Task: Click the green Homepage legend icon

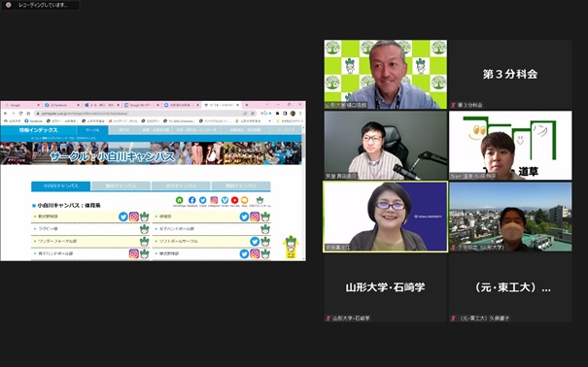Action: click(179, 200)
